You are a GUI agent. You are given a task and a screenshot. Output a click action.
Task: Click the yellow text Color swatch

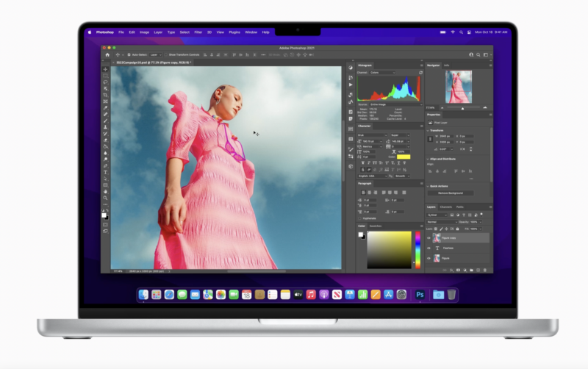404,156
